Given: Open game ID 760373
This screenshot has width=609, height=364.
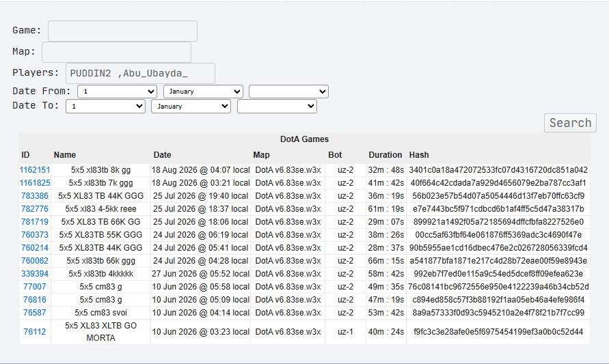Looking at the screenshot, I should point(35,235).
